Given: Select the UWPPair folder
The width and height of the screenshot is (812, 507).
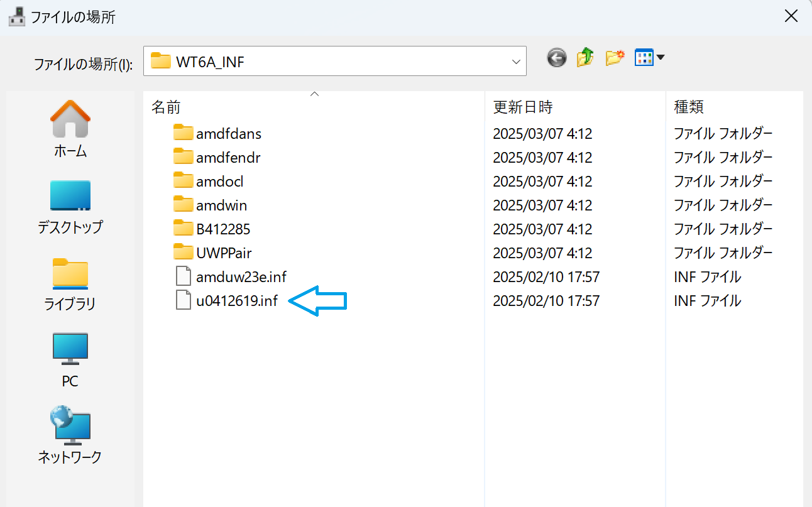Looking at the screenshot, I should coord(224,253).
